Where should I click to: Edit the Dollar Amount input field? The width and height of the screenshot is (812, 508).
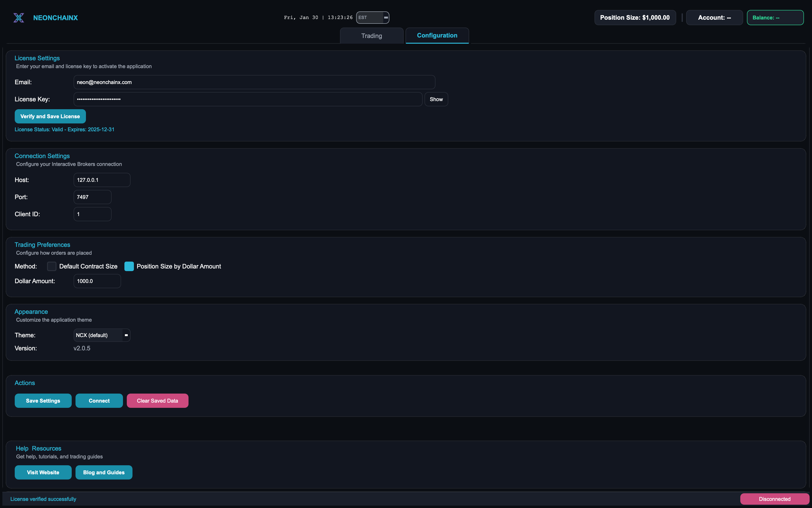[x=97, y=281]
